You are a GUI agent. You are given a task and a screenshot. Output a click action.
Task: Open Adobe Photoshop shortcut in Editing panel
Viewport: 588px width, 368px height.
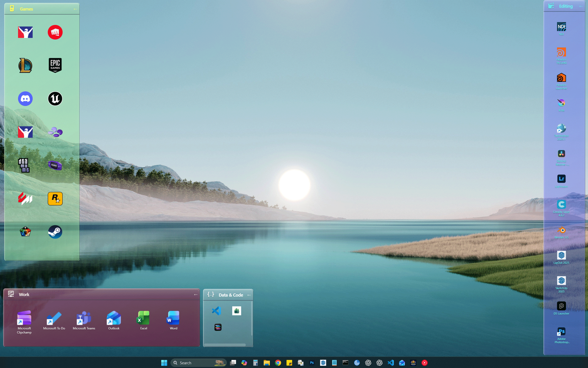562,335
